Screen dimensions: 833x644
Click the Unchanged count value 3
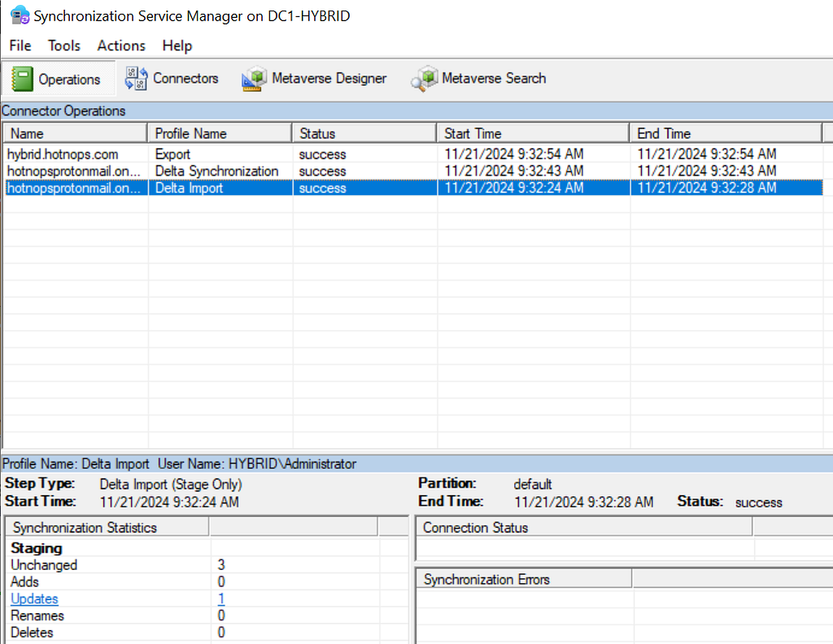[x=221, y=565]
